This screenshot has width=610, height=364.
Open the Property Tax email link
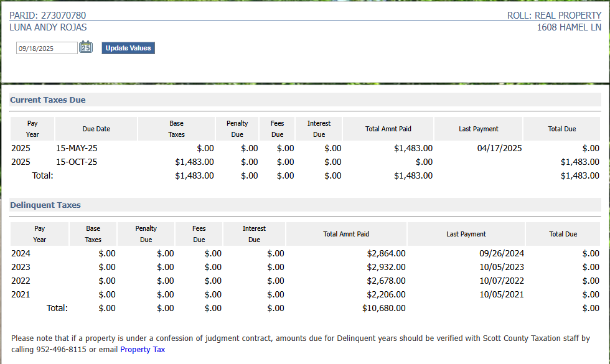click(143, 350)
